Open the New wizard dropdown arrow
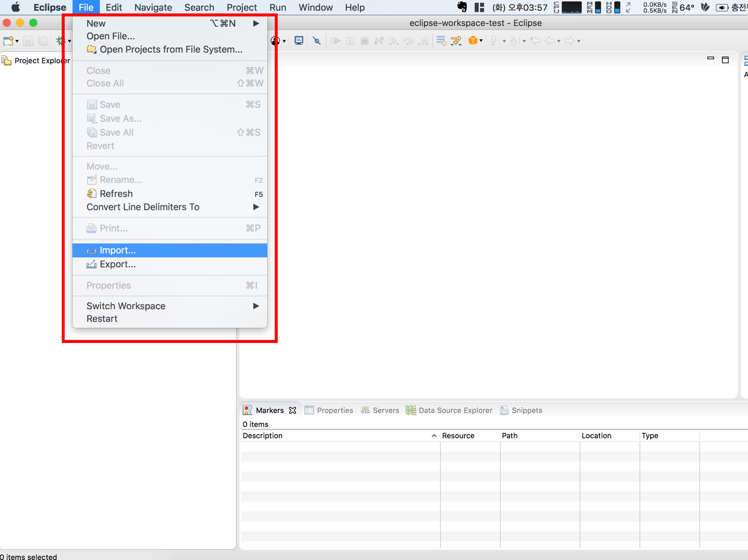 coord(17,41)
